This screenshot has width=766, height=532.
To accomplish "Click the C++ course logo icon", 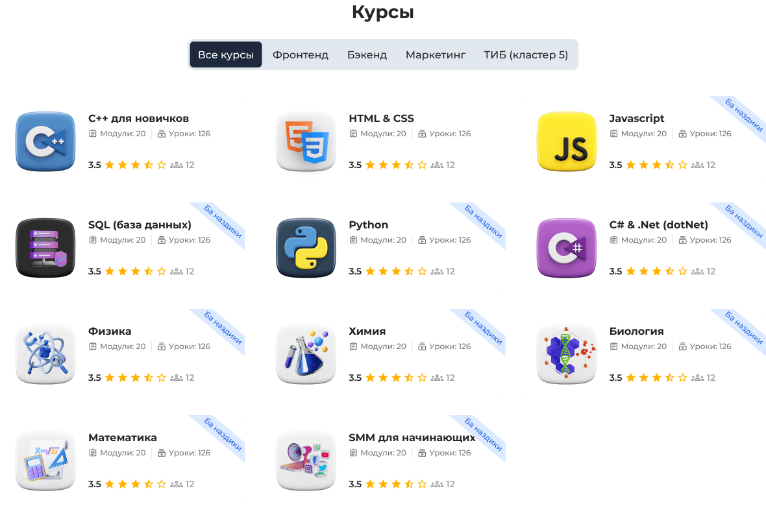I will 45,141.
